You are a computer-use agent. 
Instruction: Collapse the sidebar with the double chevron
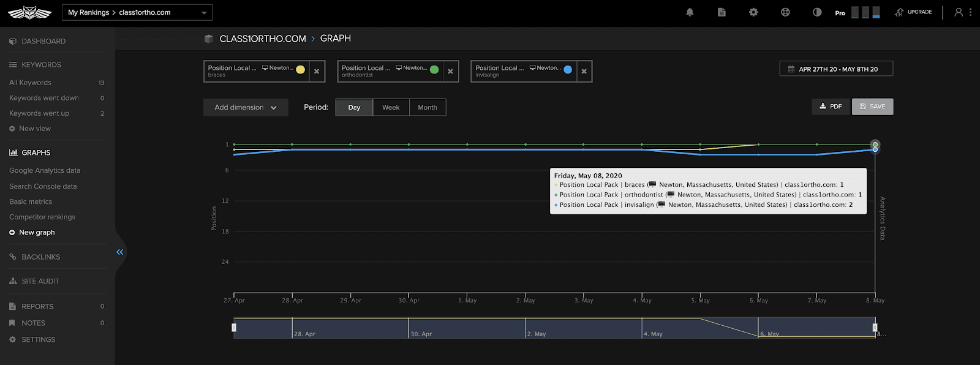pyautogui.click(x=120, y=252)
